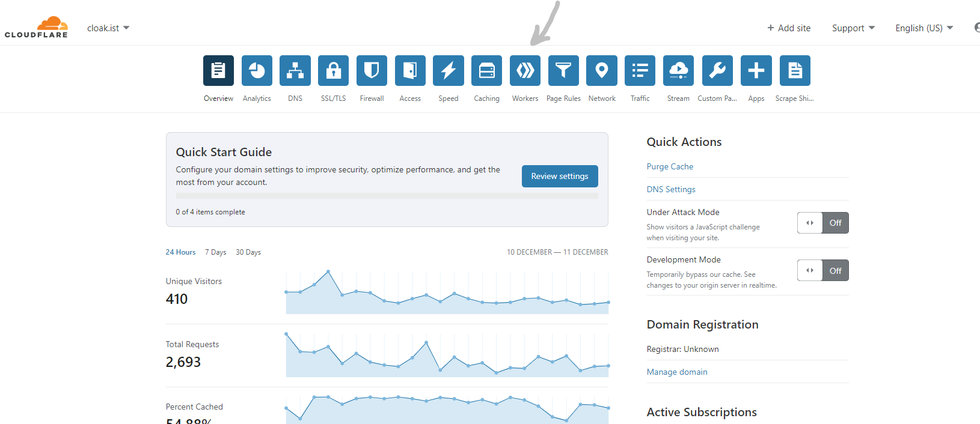Screen dimensions: 980x424
Task: Open the Workers section icon
Action: point(525,71)
